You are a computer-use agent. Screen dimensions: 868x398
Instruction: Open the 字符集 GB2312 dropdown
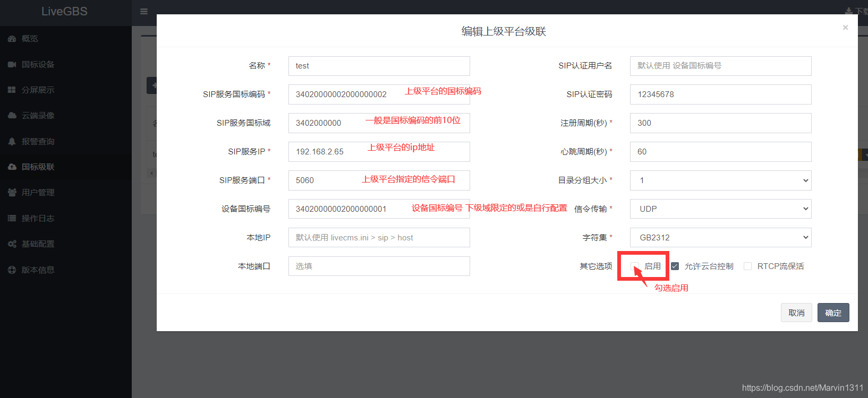(x=721, y=238)
